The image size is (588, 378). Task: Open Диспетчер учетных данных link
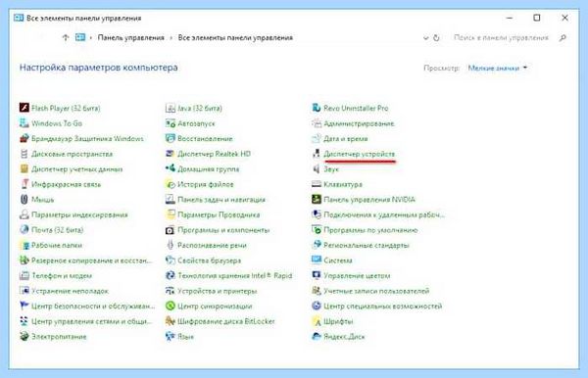pyautogui.click(x=76, y=169)
